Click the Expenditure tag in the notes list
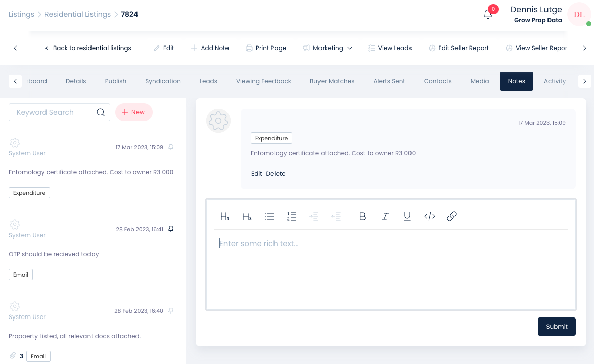 29,193
